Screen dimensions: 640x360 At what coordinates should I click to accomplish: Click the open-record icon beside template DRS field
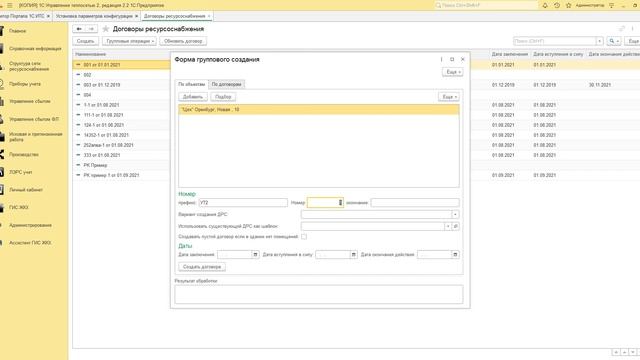pos(456,226)
